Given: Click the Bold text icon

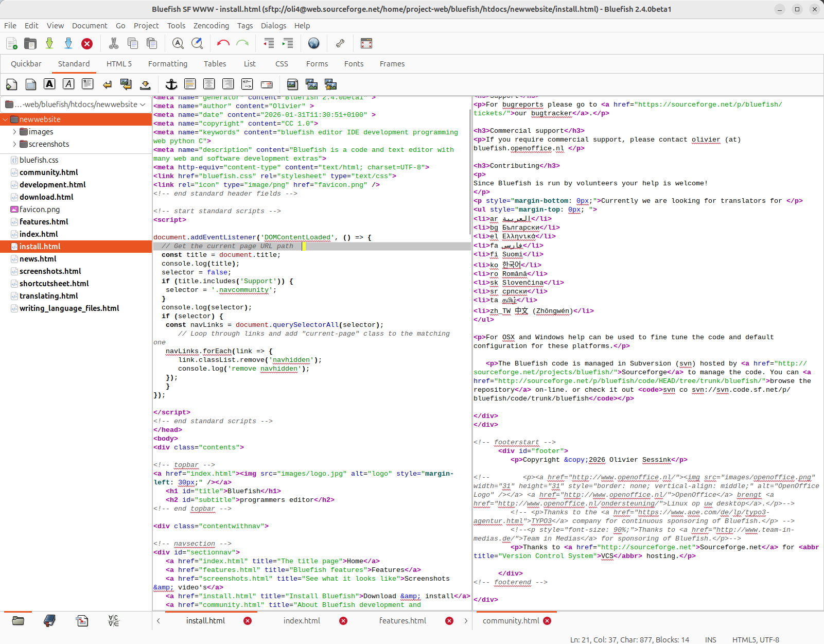Looking at the screenshot, I should tap(49, 84).
